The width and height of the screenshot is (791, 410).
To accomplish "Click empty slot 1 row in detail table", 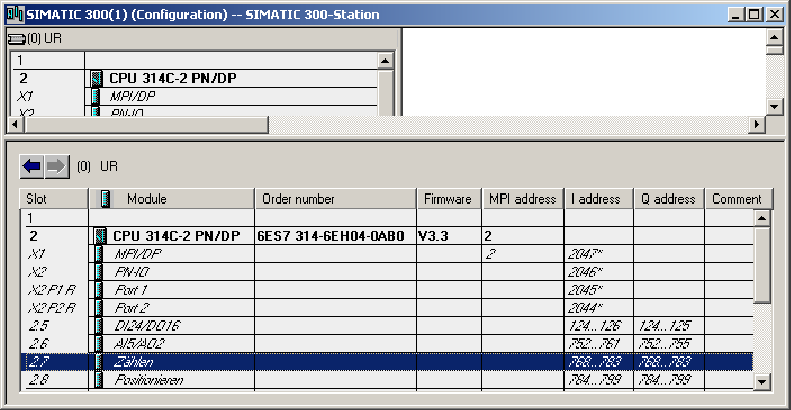I will point(387,218).
